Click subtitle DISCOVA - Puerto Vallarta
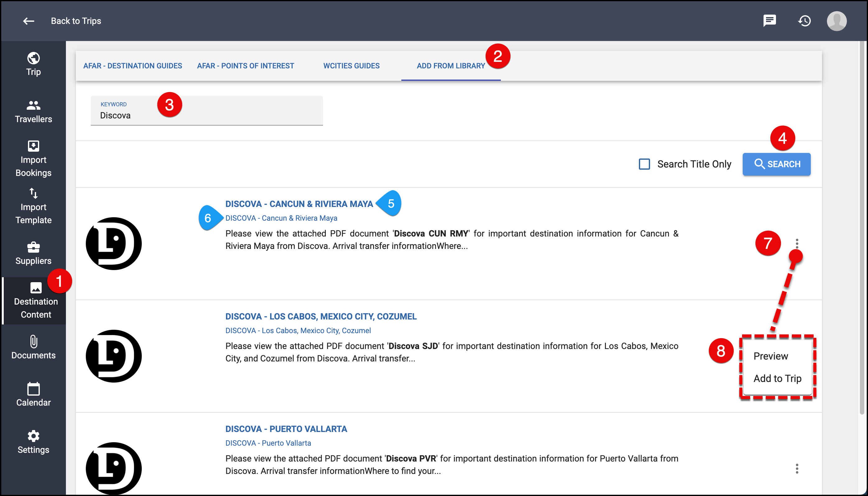Screen dimensions: 868x496 click(268, 443)
